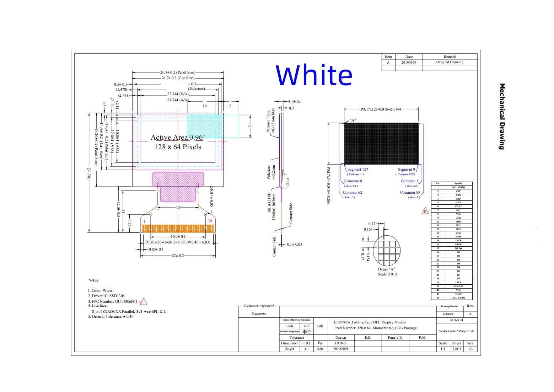554x392 pixels.
Task: Select "26.7± 0.2 (Cap Size)" dimension
Action: 178,78
